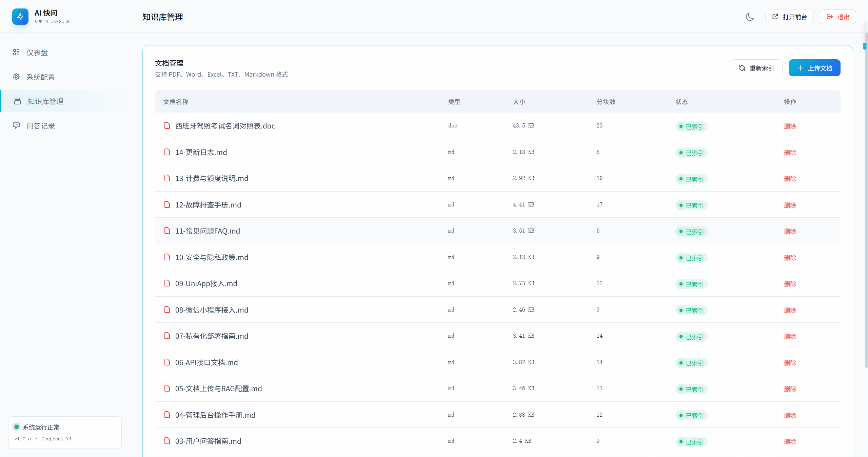Click the 已索引 status badge for 12-故障排查手册.md
Image resolution: width=868 pixels, height=457 pixels.
(691, 205)
